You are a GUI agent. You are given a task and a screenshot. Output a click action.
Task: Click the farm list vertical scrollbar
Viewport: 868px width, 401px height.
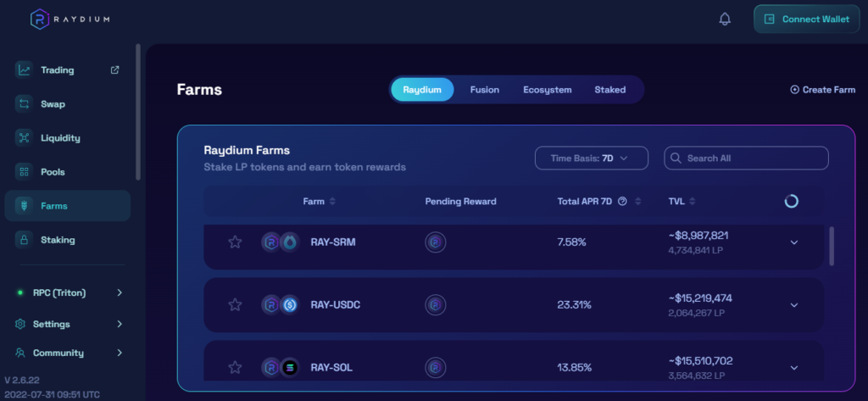pos(831,246)
